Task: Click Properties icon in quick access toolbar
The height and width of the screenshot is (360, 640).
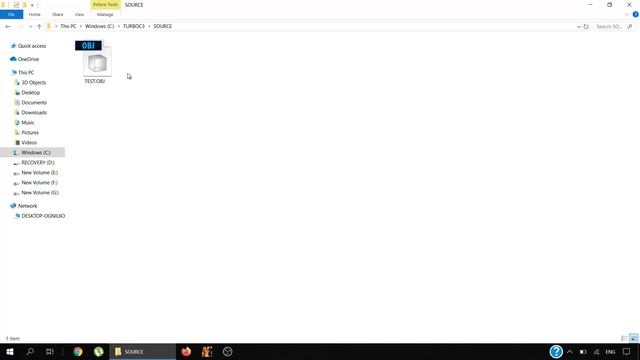Action: [16, 5]
